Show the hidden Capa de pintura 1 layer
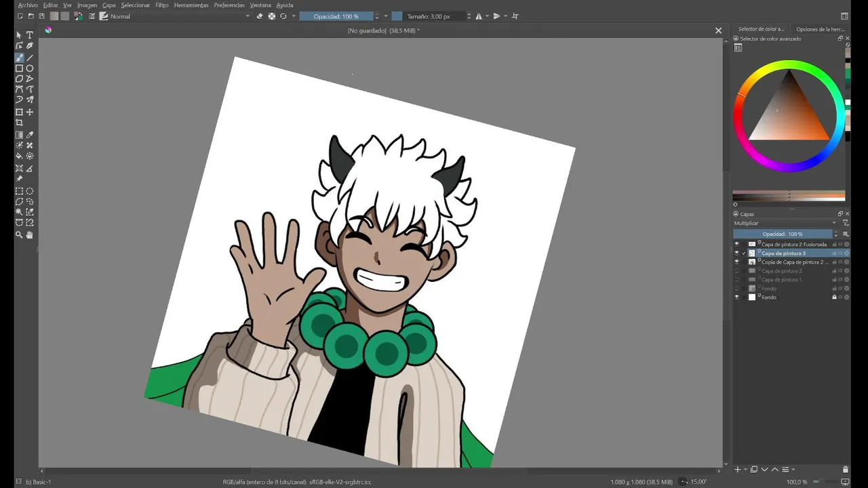Viewport: 868px width, 488px height. pos(737,279)
